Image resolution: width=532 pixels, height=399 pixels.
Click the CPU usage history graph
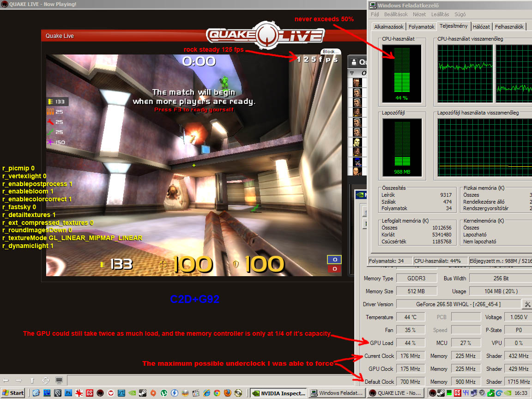tap(465, 73)
